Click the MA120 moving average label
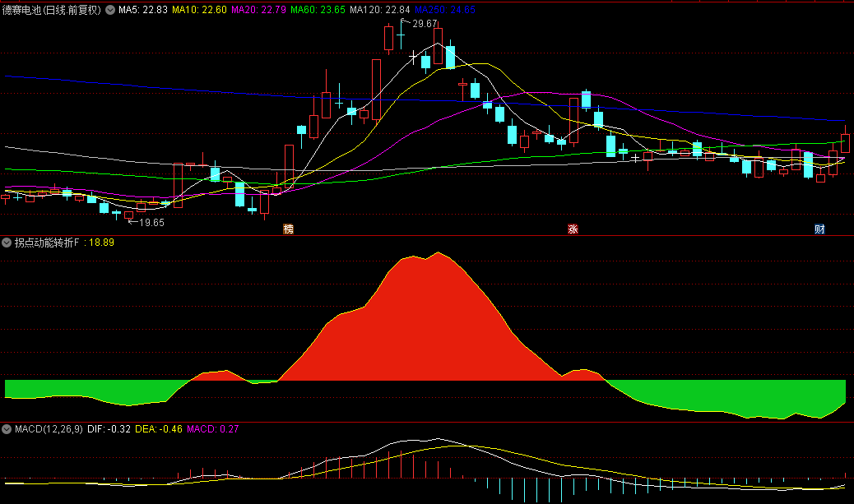The width and height of the screenshot is (854, 504). (x=378, y=11)
